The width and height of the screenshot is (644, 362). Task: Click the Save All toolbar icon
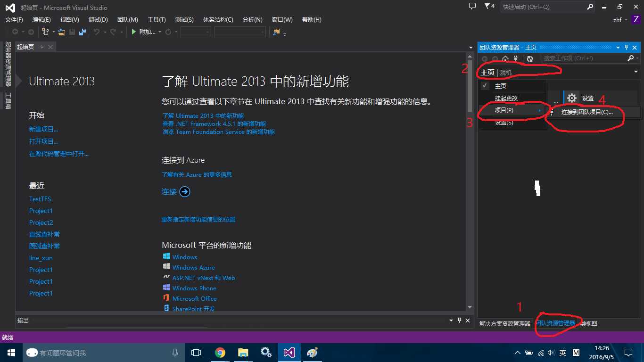pyautogui.click(x=83, y=32)
